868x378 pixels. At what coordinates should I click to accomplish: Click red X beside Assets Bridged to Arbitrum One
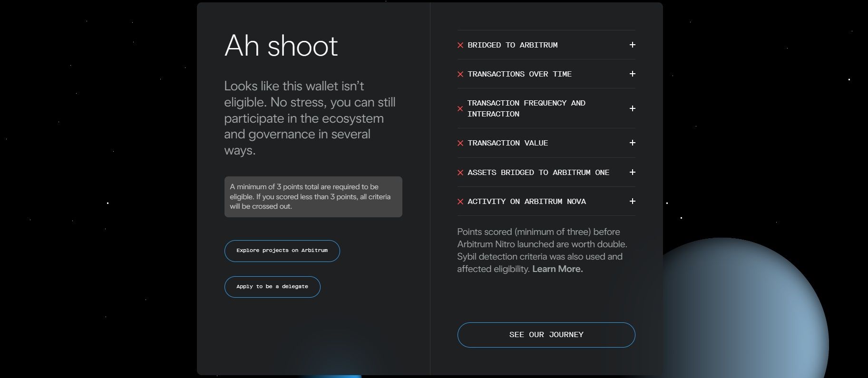tap(460, 173)
